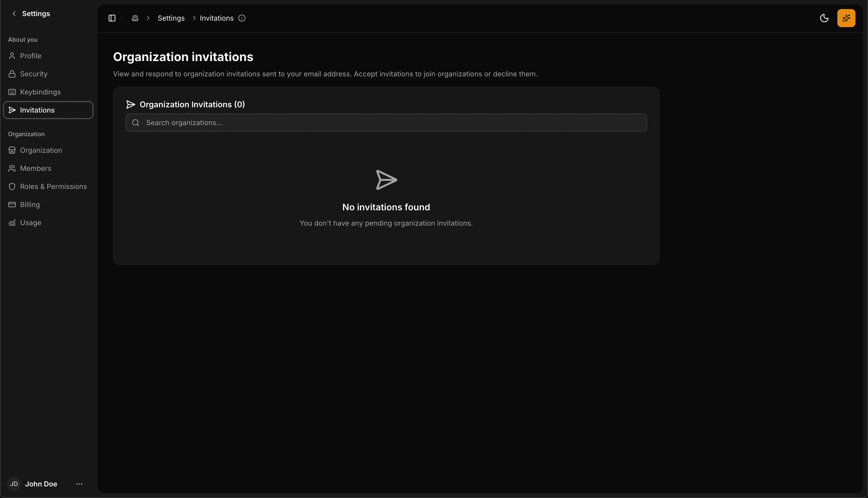Open the Settings breadcrumb link
This screenshot has width=868, height=498.
coord(171,18)
